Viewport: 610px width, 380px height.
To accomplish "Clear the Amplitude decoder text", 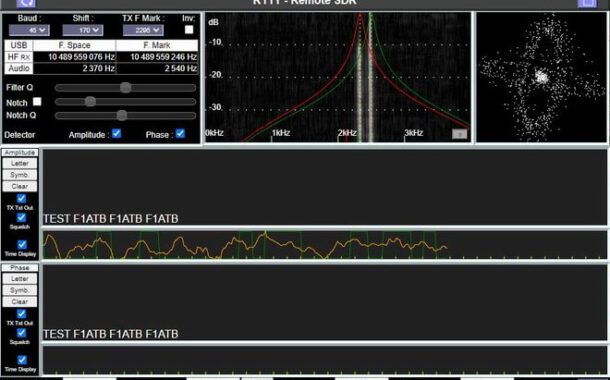I will click(20, 186).
